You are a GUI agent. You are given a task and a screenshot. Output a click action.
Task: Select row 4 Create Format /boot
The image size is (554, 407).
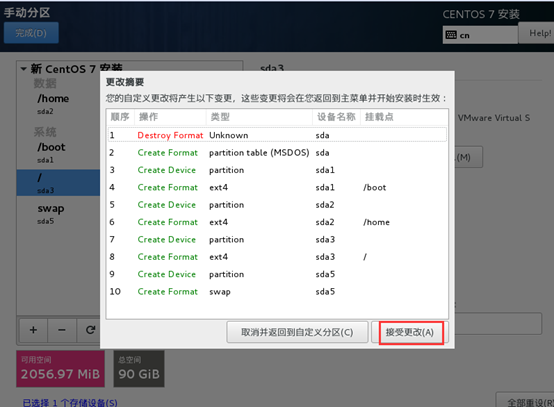coord(277,187)
